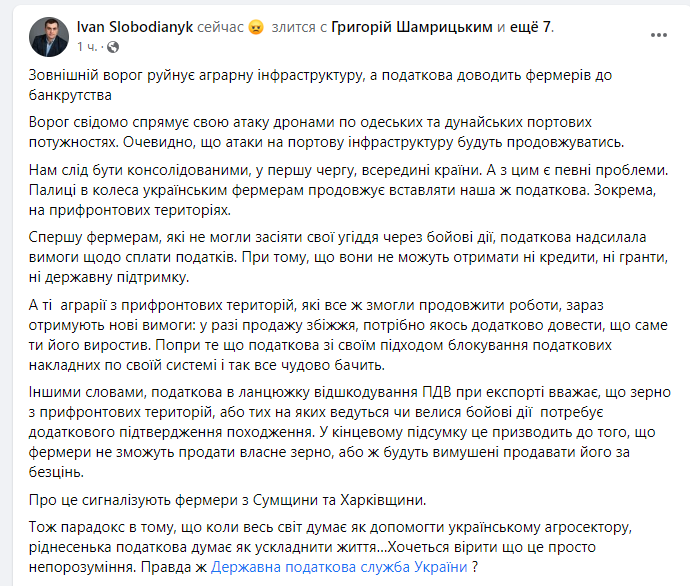Open Григорій Шамрицьким tagged profile

(412, 27)
